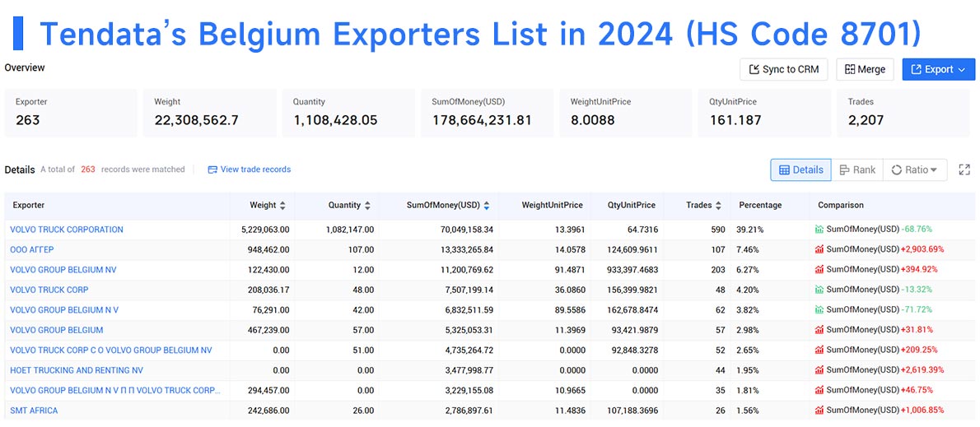Image resolution: width=980 pixels, height=427 pixels.
Task: Click the fullscreen expand icon
Action: [x=964, y=169]
